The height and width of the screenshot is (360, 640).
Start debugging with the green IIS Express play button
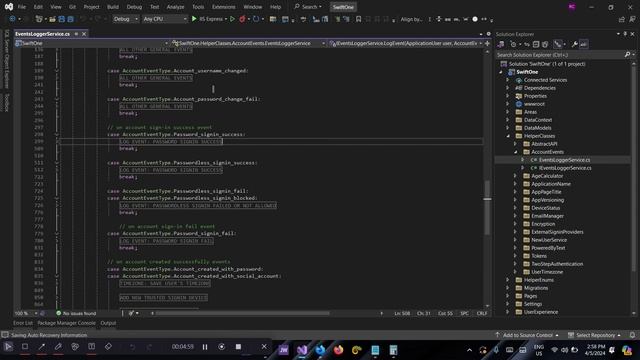(194, 19)
